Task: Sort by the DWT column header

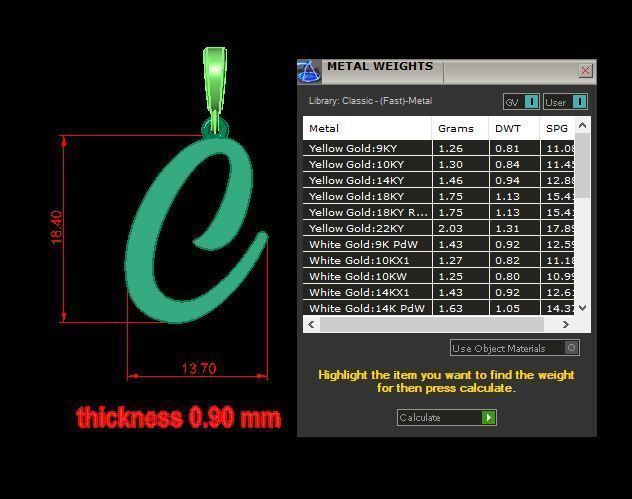Action: click(514, 128)
